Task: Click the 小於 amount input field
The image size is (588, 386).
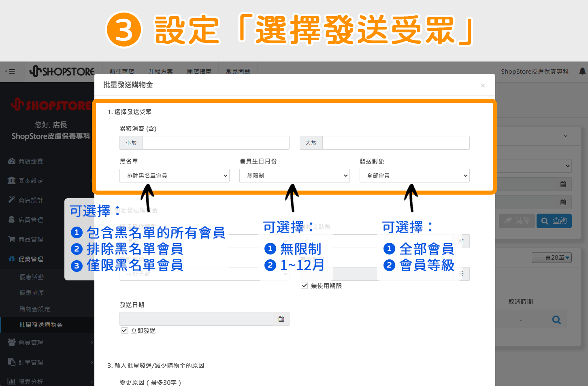Action: (x=216, y=143)
